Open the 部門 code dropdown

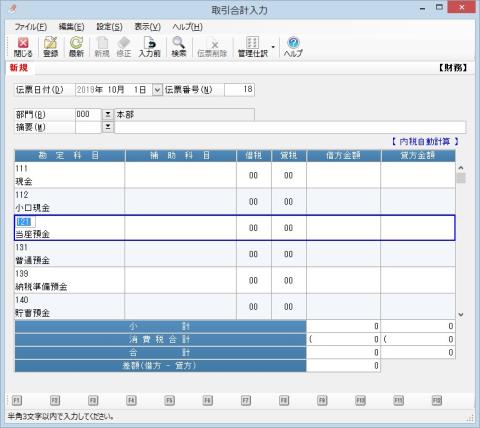point(108,114)
